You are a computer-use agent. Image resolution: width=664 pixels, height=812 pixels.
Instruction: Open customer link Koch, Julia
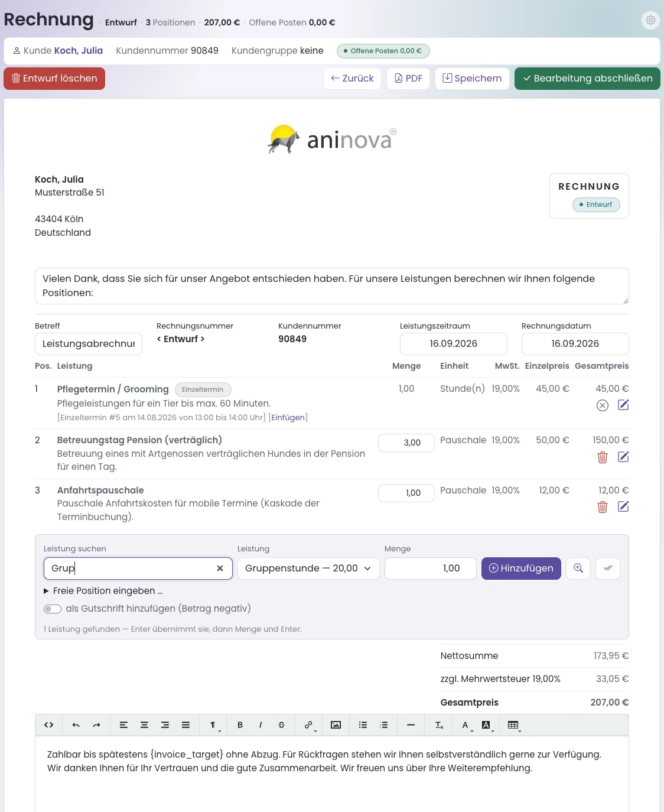click(x=79, y=51)
